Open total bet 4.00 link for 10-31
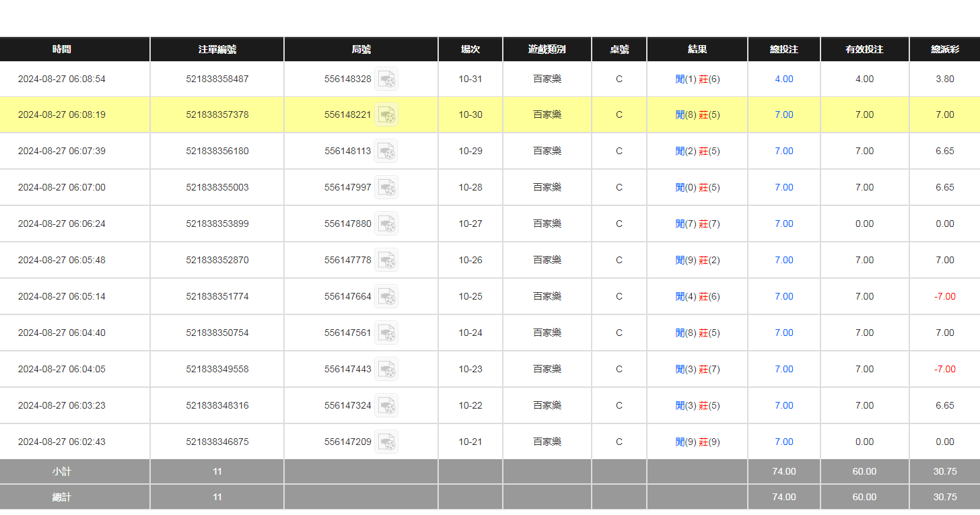 point(783,79)
